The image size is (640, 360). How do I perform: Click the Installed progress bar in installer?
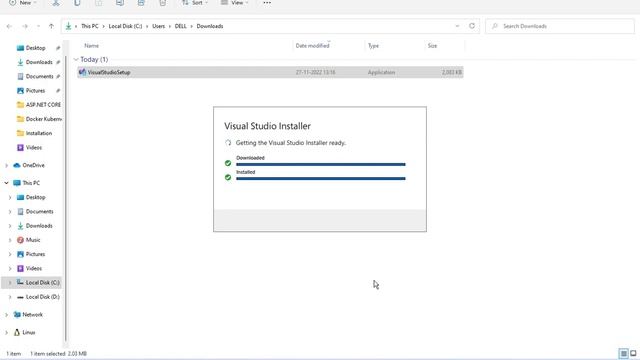(x=321, y=178)
